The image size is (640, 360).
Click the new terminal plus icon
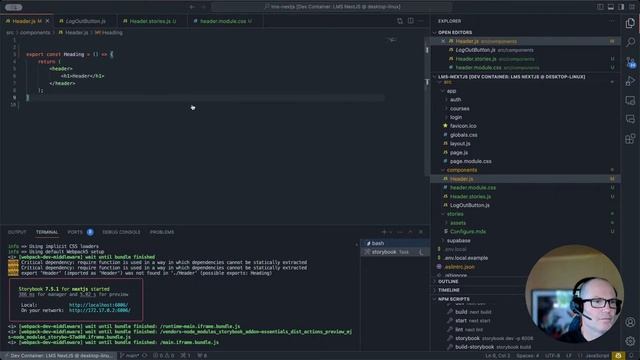tap(384, 232)
